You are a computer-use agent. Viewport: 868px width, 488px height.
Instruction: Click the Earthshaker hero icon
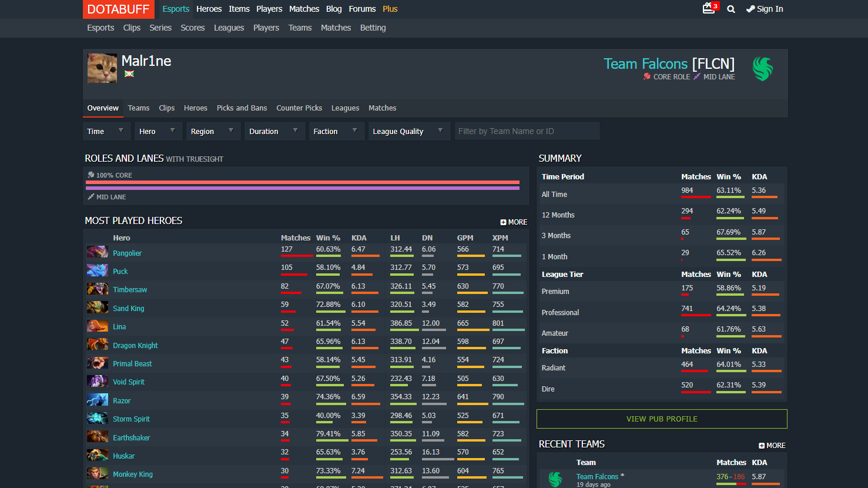98,437
